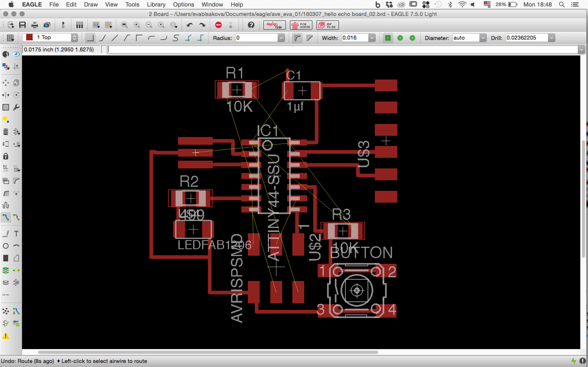Select the S-curve wire bend style
The height and width of the screenshot is (367, 588).
(x=176, y=38)
